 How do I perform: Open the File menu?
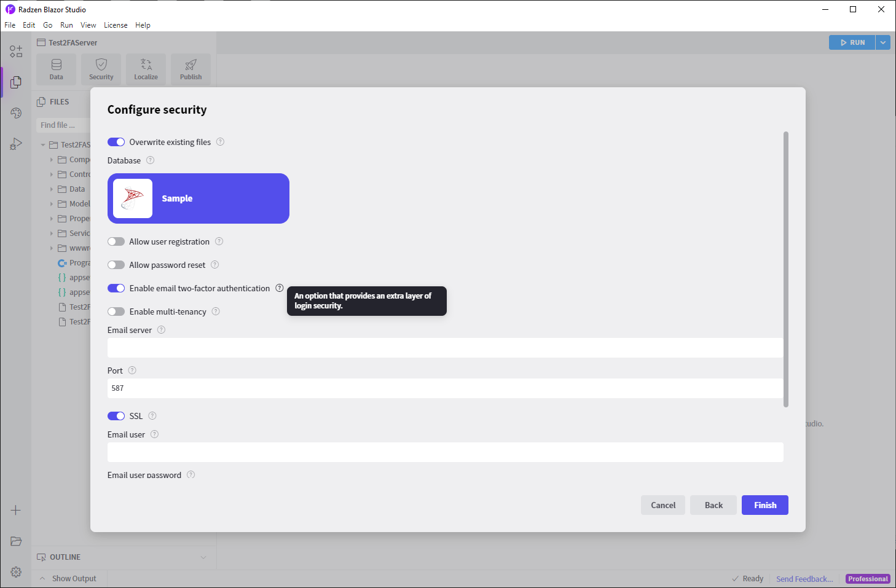[10, 25]
